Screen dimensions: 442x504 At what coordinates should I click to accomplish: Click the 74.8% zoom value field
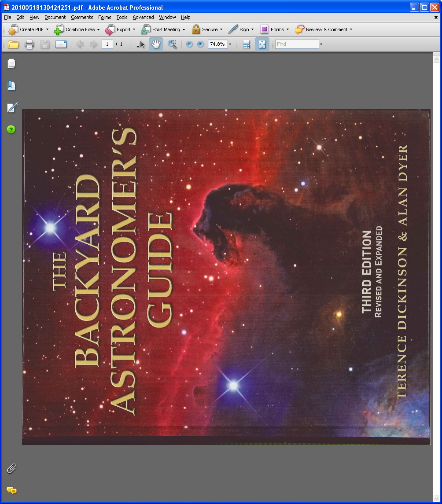pyautogui.click(x=218, y=44)
